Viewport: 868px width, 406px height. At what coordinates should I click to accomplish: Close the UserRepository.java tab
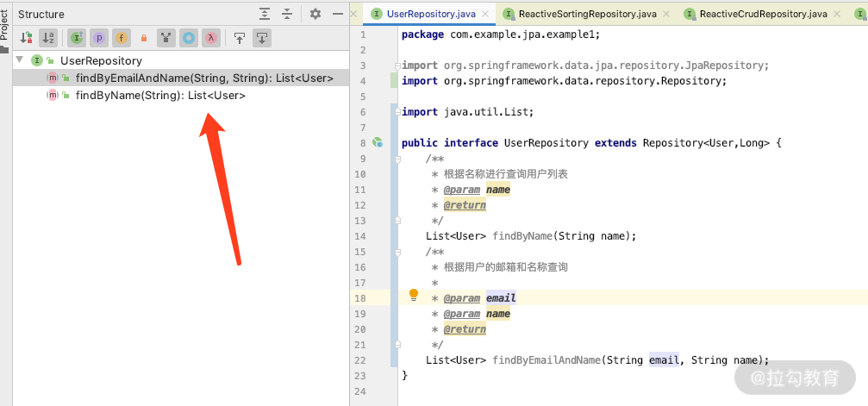(485, 14)
